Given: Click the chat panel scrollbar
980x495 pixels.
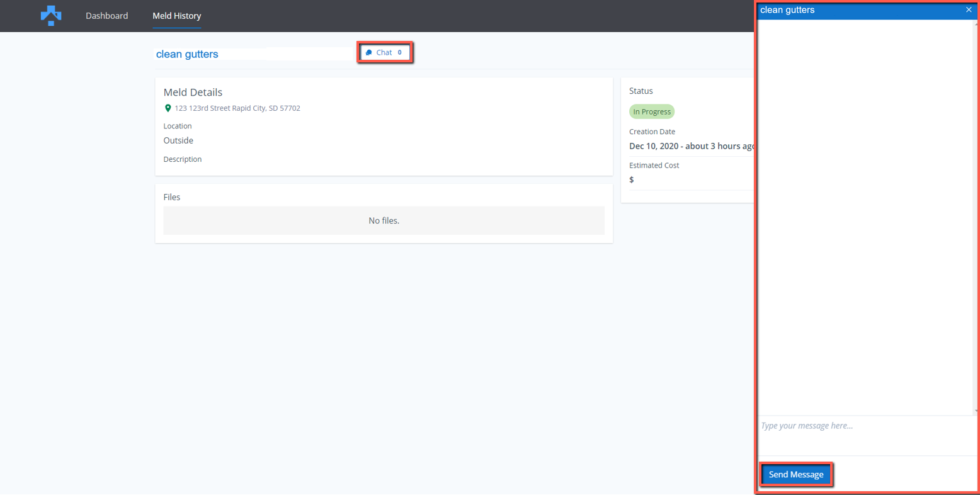Looking at the screenshot, I should 976,214.
